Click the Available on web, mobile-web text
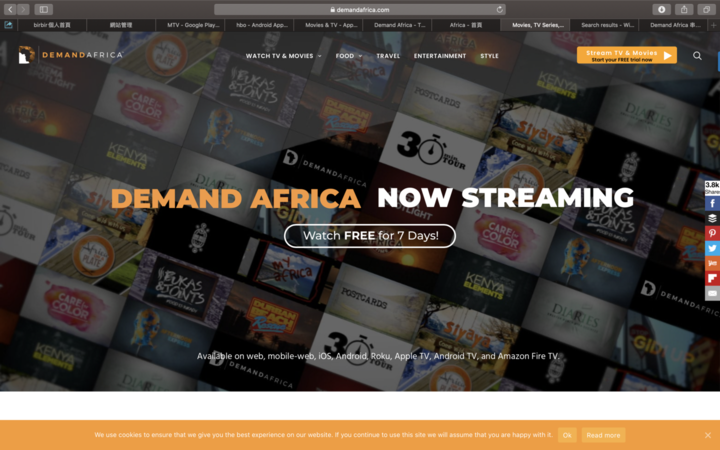Screen dimensions: 720x450 (378, 356)
